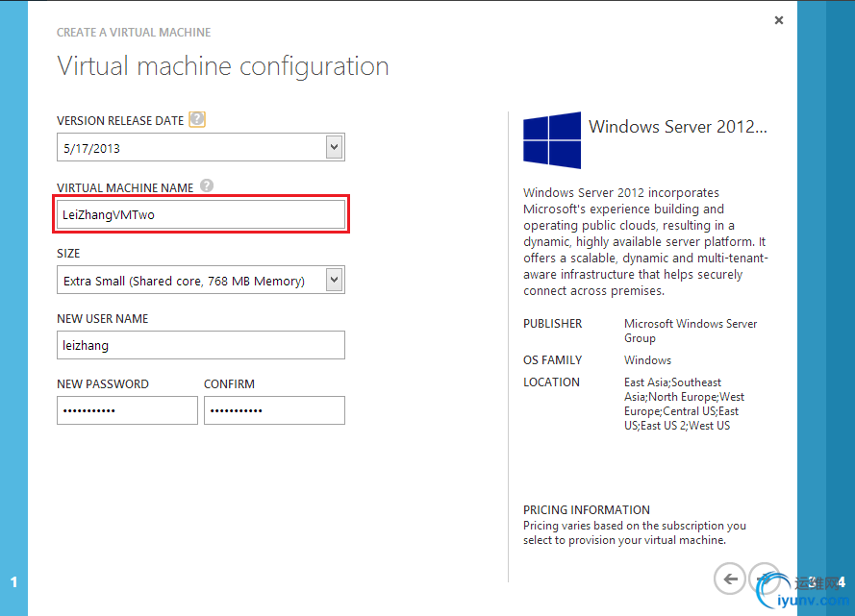This screenshot has height=616, width=855.
Task: Focus the New Password field
Action: [x=127, y=410]
